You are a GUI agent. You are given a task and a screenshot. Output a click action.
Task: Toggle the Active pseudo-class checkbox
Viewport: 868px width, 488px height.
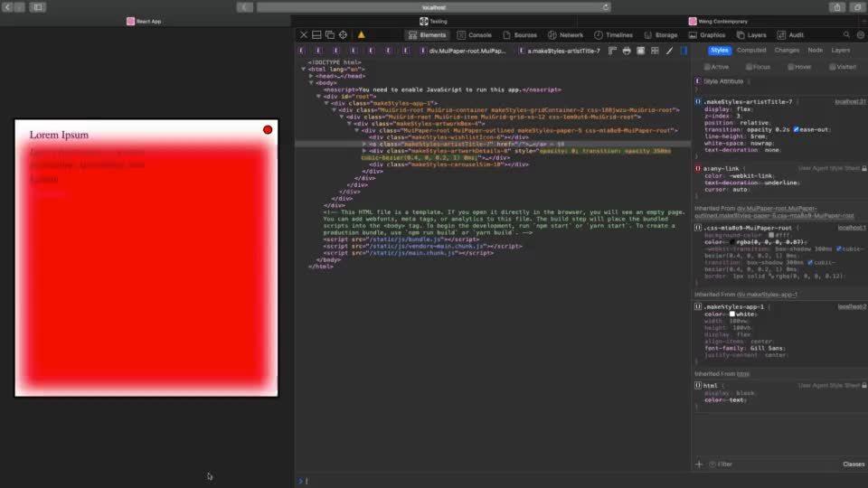click(x=707, y=67)
